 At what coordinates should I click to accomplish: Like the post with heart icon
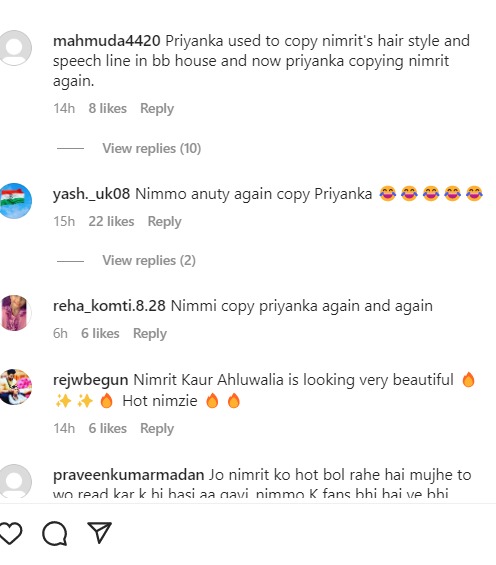click(x=11, y=533)
